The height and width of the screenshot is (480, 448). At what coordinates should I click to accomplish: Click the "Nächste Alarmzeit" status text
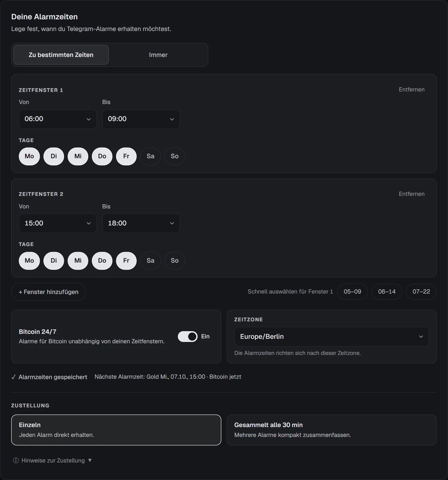(x=168, y=377)
